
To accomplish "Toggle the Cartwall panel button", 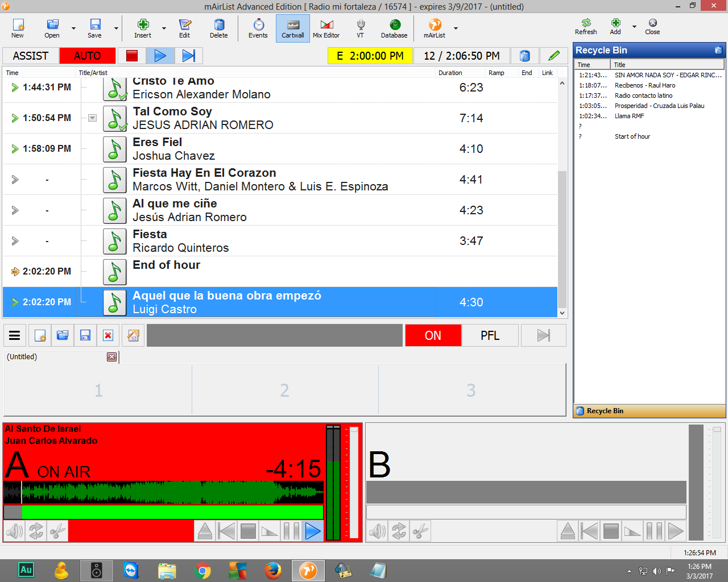I will tap(293, 28).
